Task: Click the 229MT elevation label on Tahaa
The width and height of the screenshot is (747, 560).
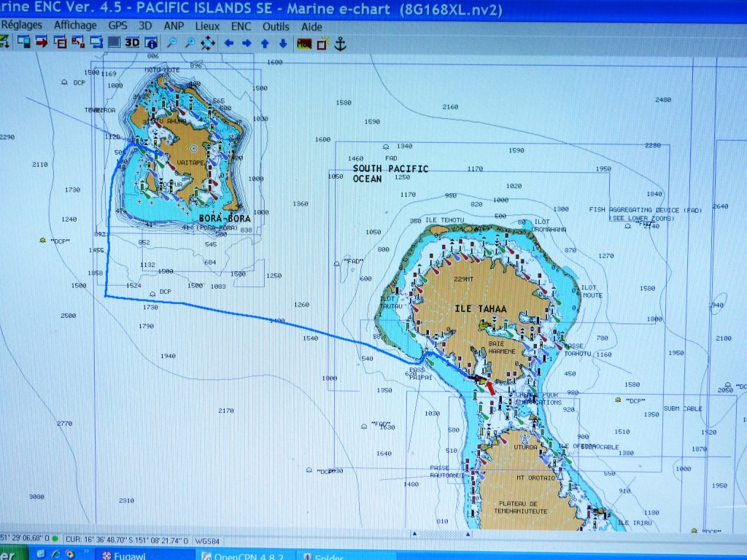Action: click(463, 279)
